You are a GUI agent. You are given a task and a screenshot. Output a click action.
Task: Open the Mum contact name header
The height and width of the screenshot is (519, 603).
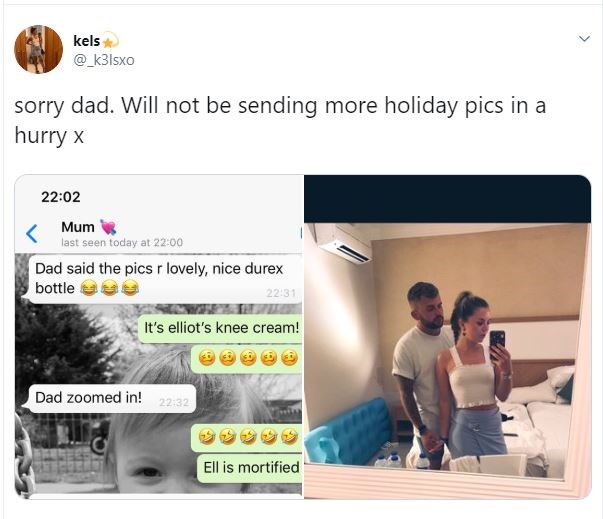(x=78, y=227)
